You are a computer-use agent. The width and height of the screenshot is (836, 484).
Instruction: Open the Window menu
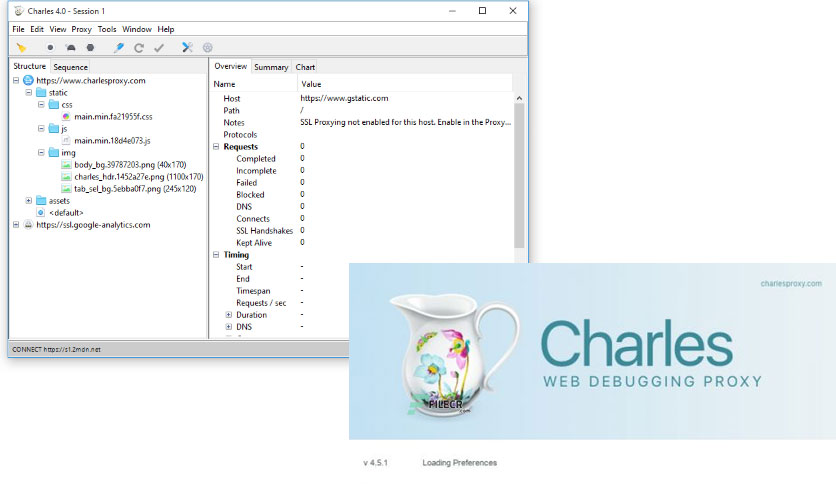point(136,29)
